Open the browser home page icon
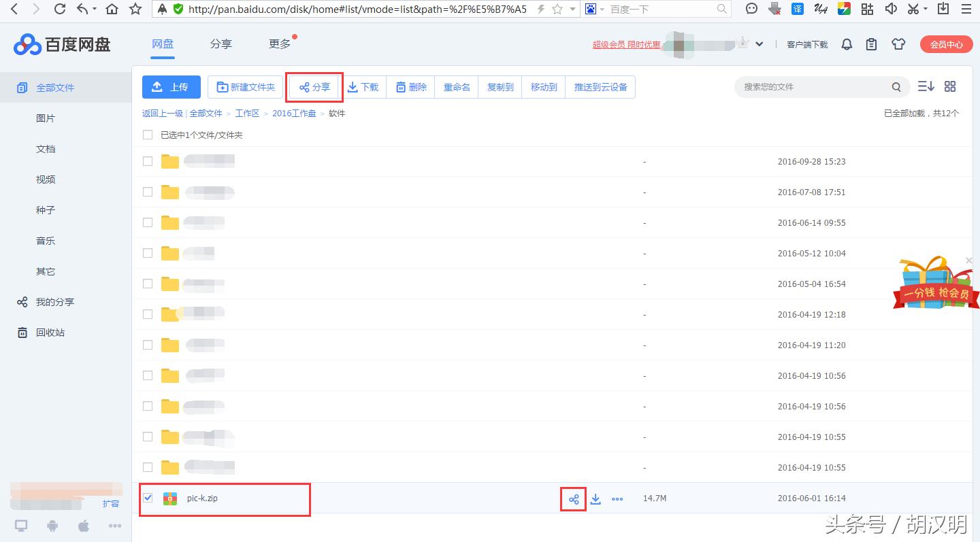The image size is (980, 542). click(112, 9)
